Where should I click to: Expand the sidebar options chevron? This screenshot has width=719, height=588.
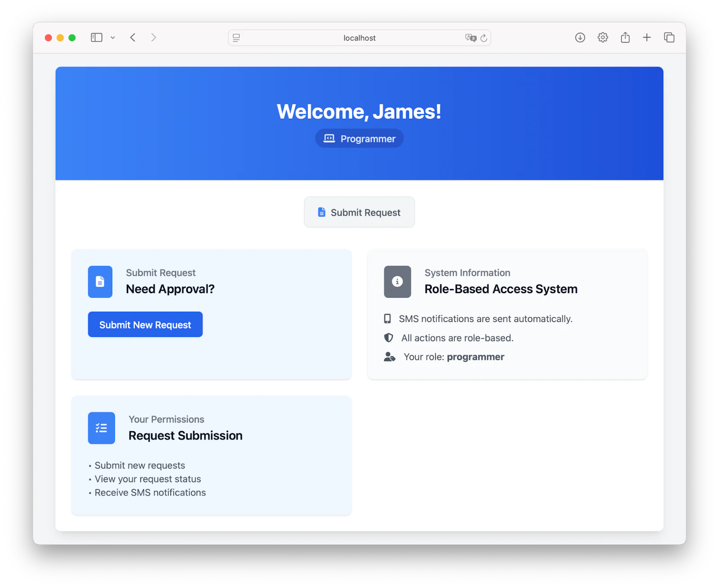pos(113,37)
